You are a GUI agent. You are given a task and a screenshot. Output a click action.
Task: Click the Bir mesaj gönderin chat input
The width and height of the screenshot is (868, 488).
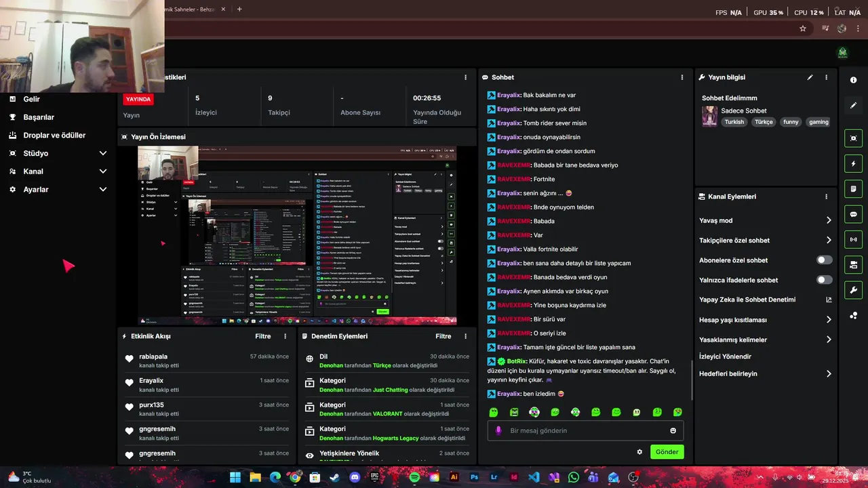coord(585,430)
